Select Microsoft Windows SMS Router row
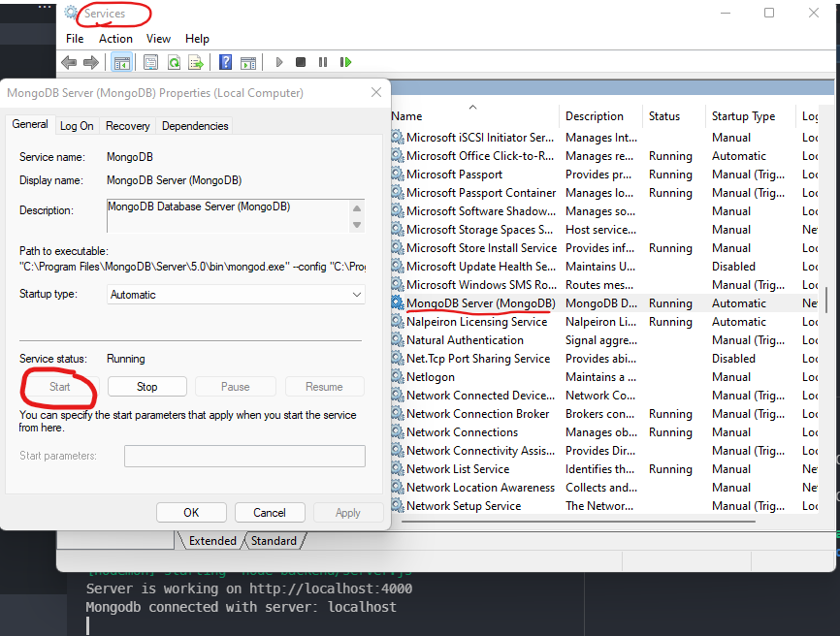The width and height of the screenshot is (840, 636). [x=603, y=285]
